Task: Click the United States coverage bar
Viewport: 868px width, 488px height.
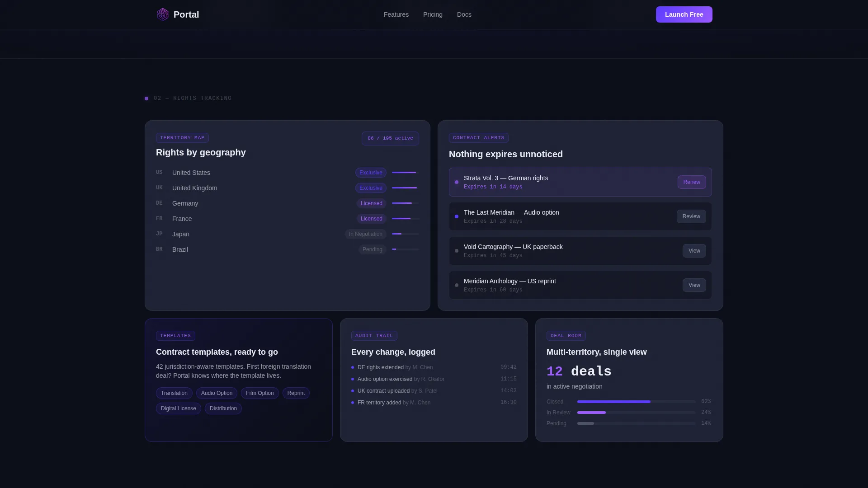Action: coord(406,173)
